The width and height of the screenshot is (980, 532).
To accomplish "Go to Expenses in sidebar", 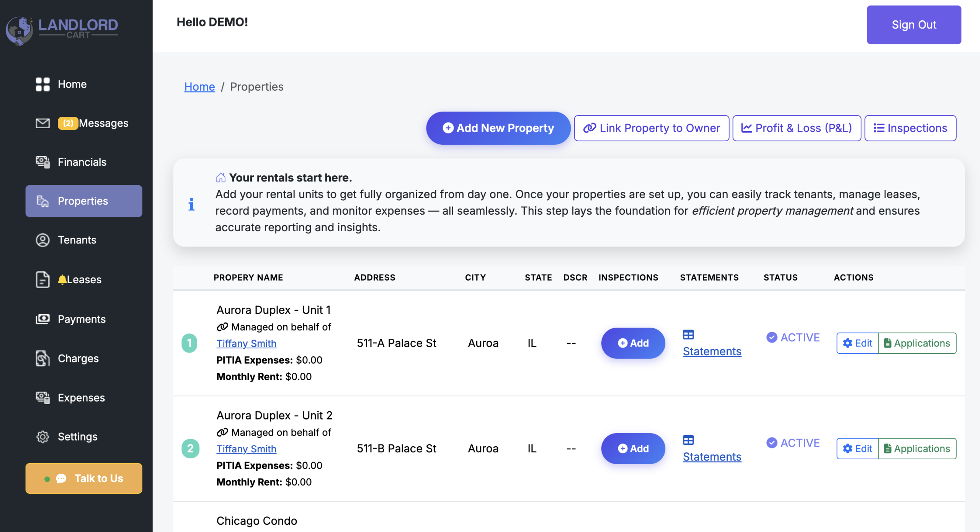I will pyautogui.click(x=81, y=398).
